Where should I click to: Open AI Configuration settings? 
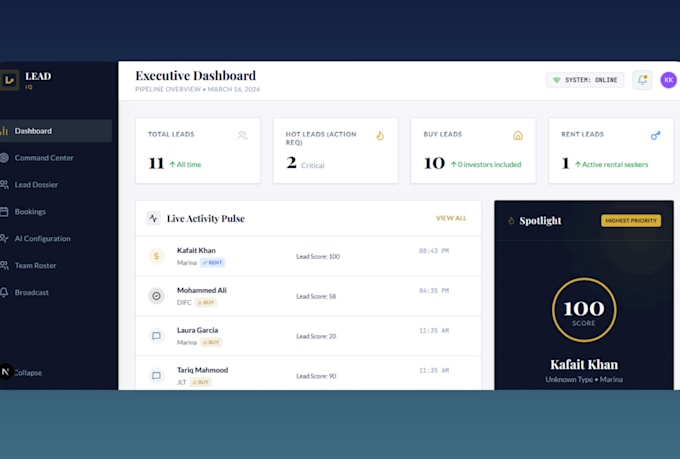42,239
